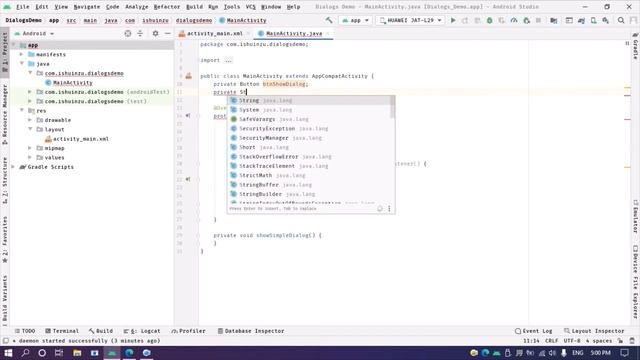
Task: Click the Android Studio taskbar icon
Action: click(112, 353)
